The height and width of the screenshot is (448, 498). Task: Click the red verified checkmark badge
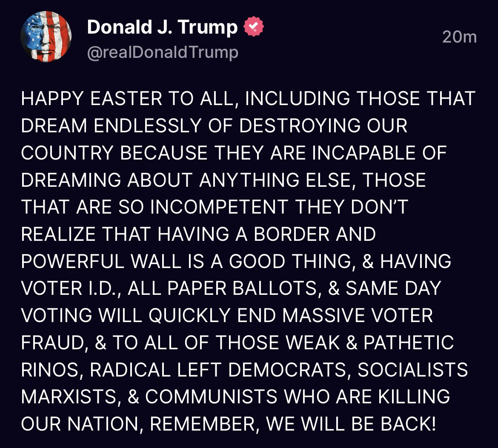pos(253,27)
